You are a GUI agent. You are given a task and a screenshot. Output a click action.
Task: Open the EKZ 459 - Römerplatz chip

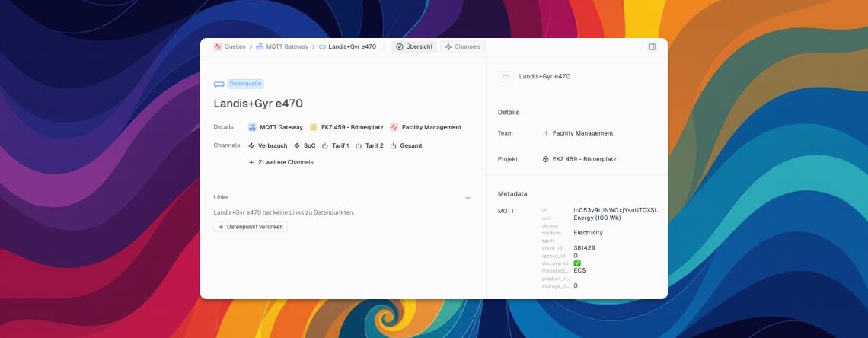click(x=352, y=127)
